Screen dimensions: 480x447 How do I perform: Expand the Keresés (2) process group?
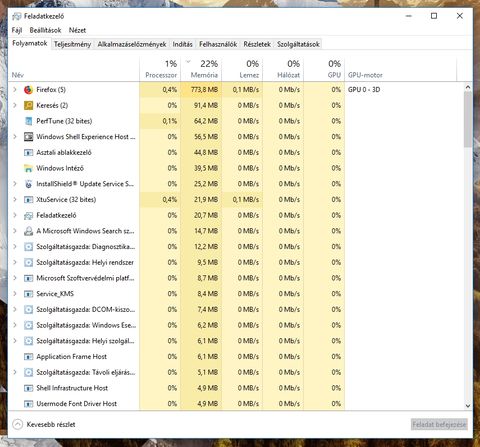15,105
